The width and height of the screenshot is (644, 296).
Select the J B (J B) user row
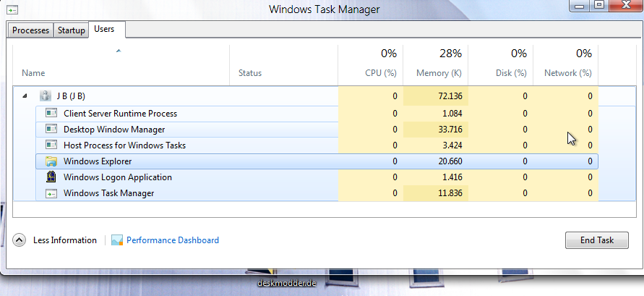point(325,96)
